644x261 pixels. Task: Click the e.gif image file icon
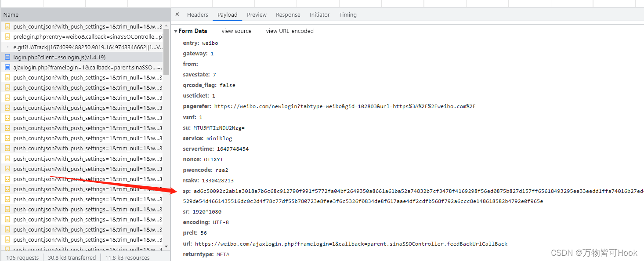(7, 47)
